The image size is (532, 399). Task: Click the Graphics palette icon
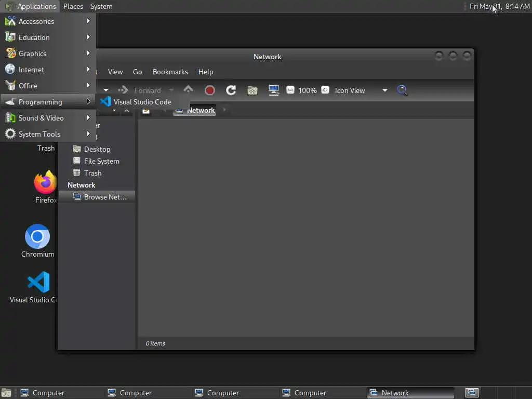(x=10, y=54)
